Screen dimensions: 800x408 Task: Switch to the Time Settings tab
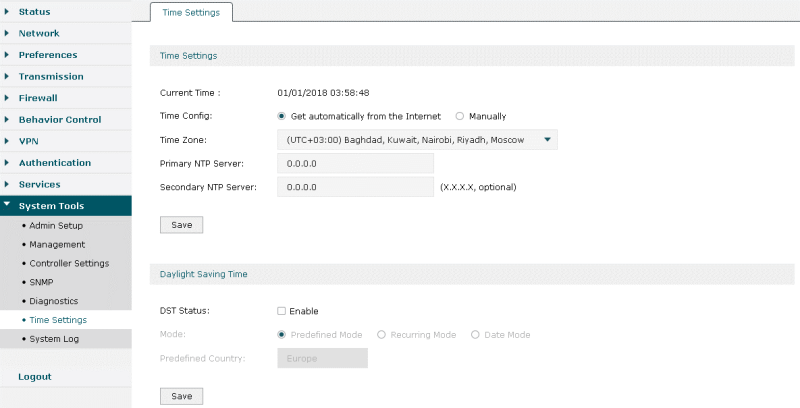[x=191, y=12]
